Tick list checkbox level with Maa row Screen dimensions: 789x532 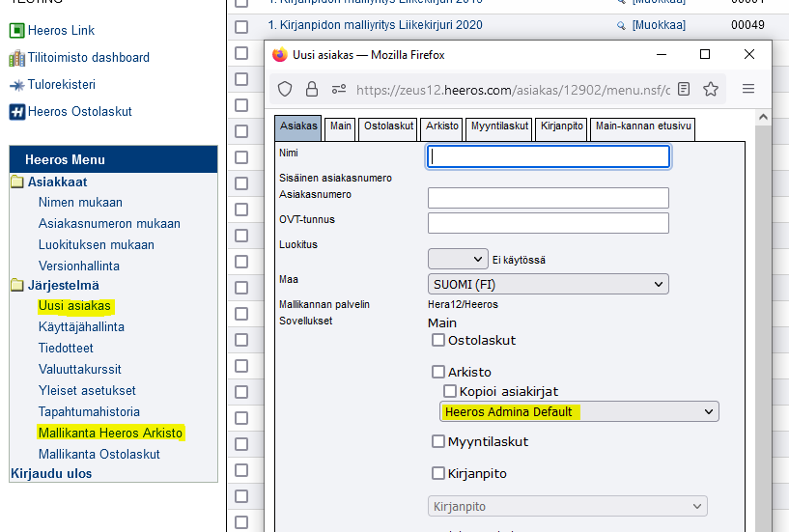click(x=241, y=288)
